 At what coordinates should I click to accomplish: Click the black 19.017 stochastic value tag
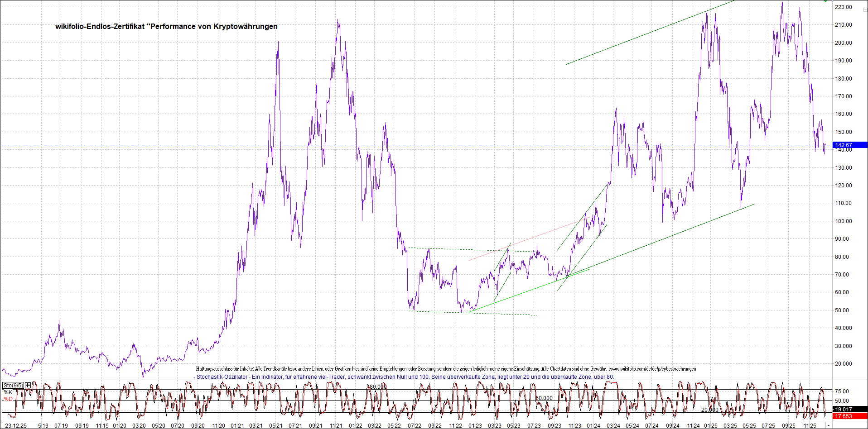click(x=849, y=410)
